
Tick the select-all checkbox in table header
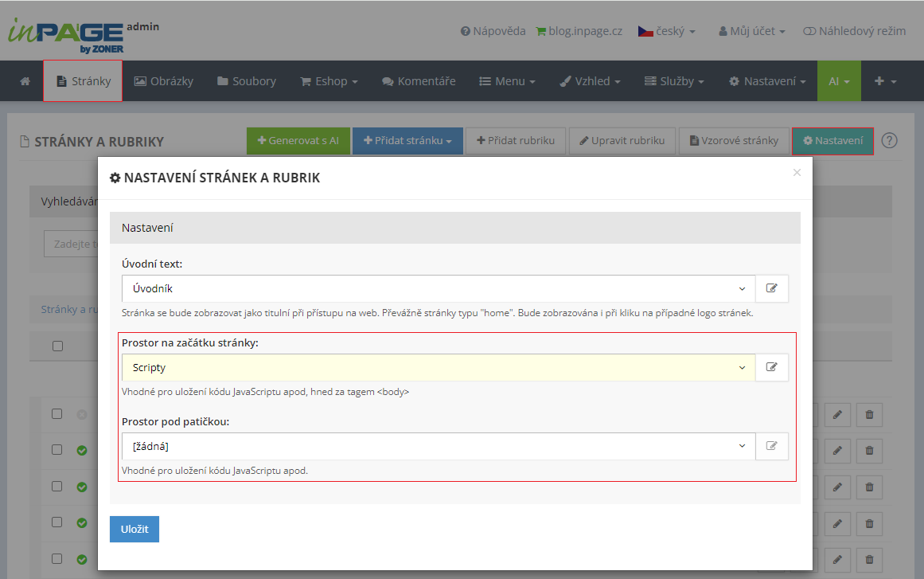click(57, 346)
